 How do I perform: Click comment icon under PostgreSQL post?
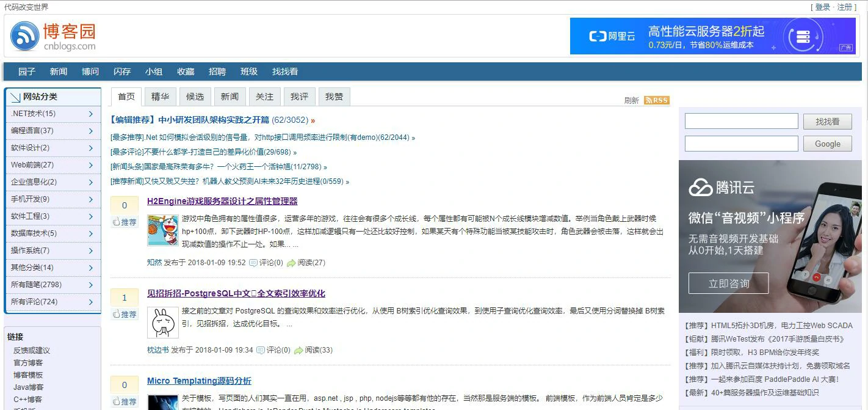261,351
